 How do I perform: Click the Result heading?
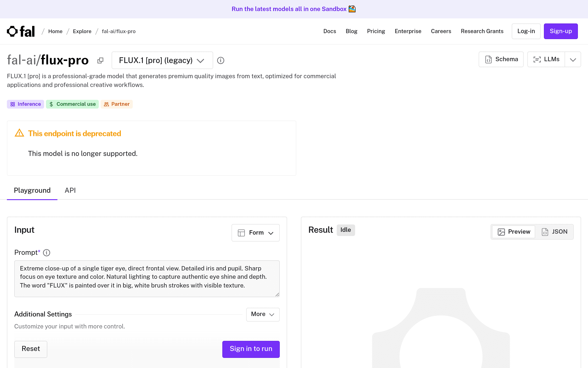tap(320, 230)
